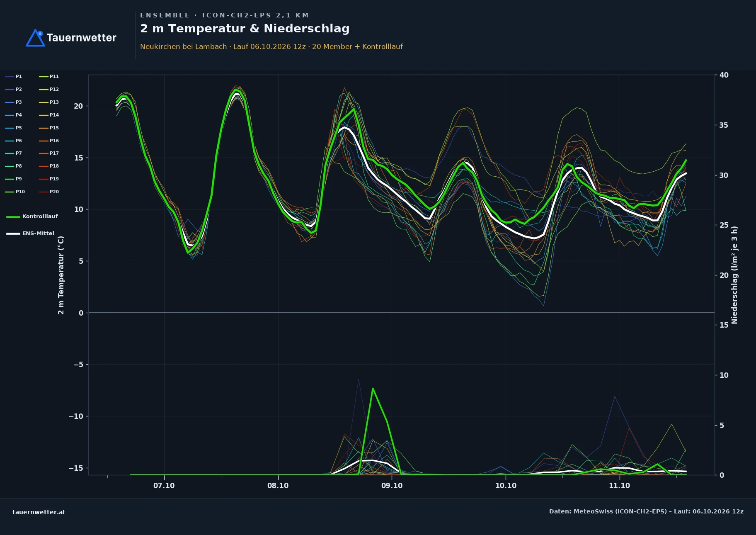756x535 pixels.
Task: Click the tauernwetter.at footer text
Action: pos(39,512)
